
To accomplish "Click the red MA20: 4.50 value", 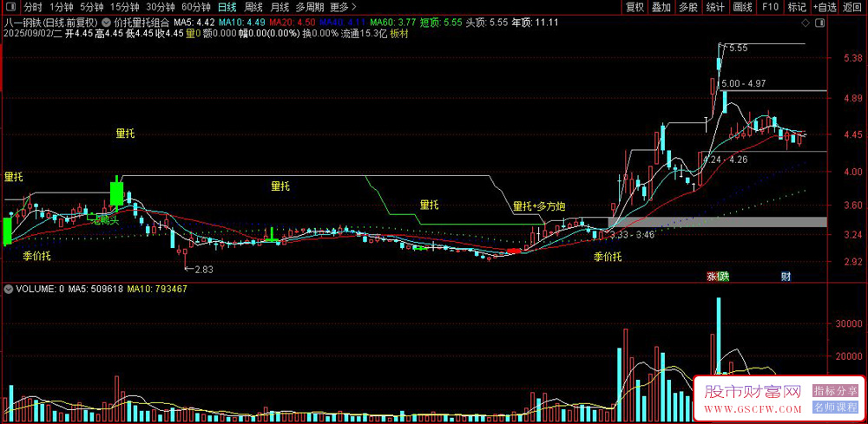I will [292, 23].
